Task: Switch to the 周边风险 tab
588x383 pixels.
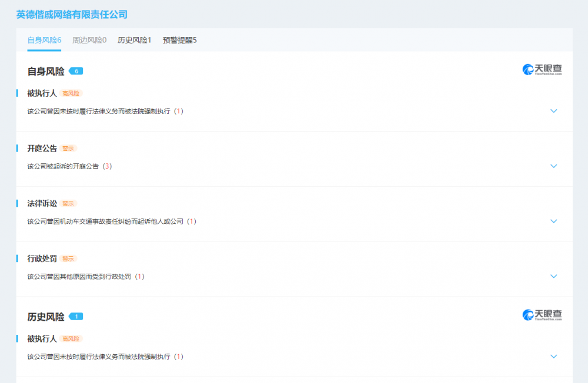Action: click(x=89, y=41)
